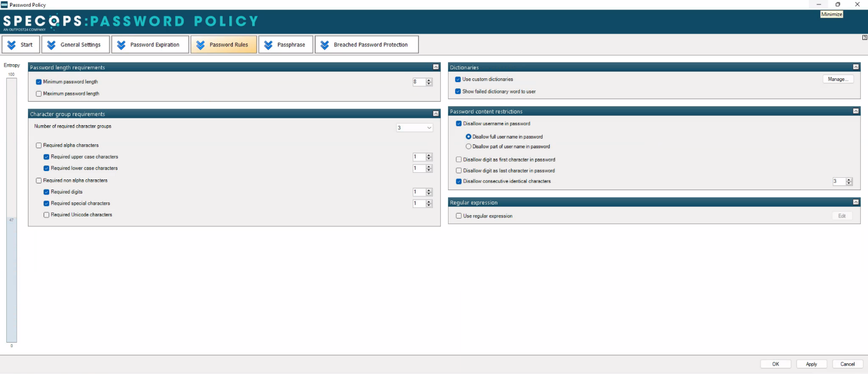Click the Entropy meter bar
This screenshot has height=374, width=868.
tap(11, 210)
